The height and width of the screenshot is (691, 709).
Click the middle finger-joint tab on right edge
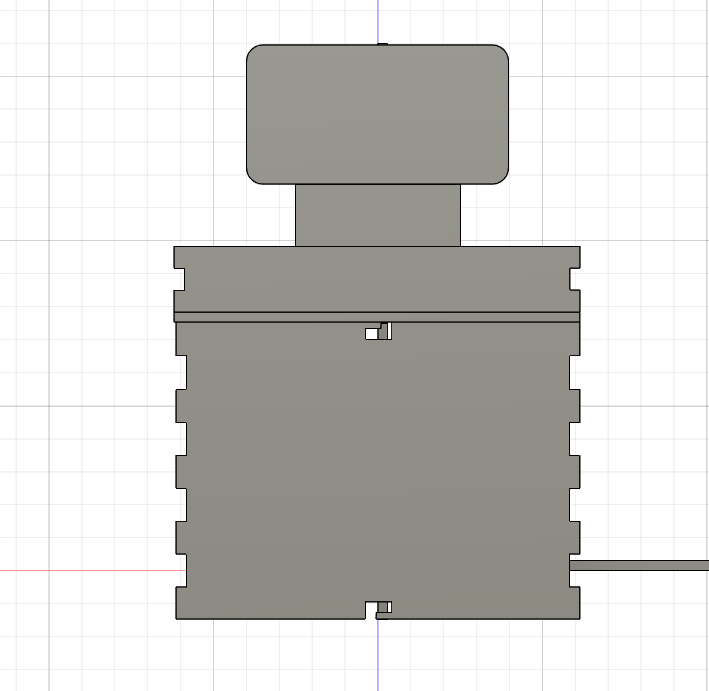574,470
